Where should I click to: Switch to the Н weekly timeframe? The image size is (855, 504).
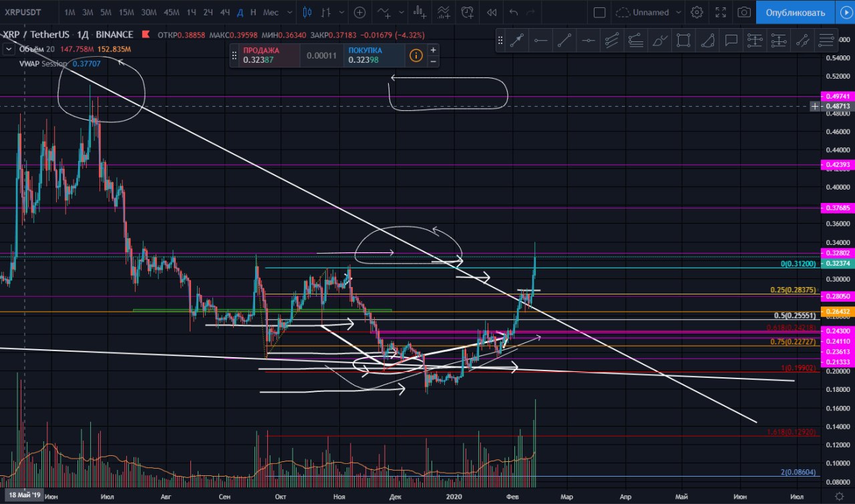point(253,12)
